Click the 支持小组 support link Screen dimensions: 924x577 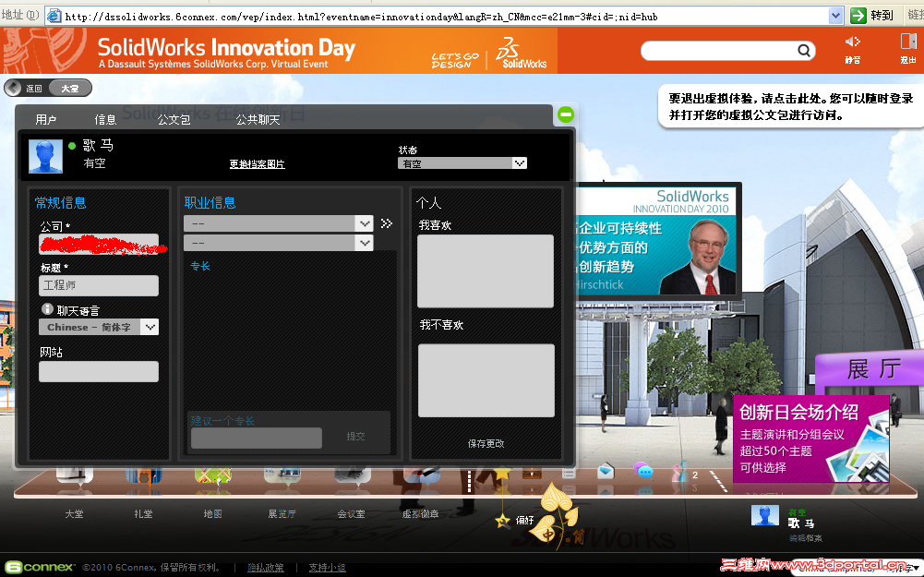point(327,568)
